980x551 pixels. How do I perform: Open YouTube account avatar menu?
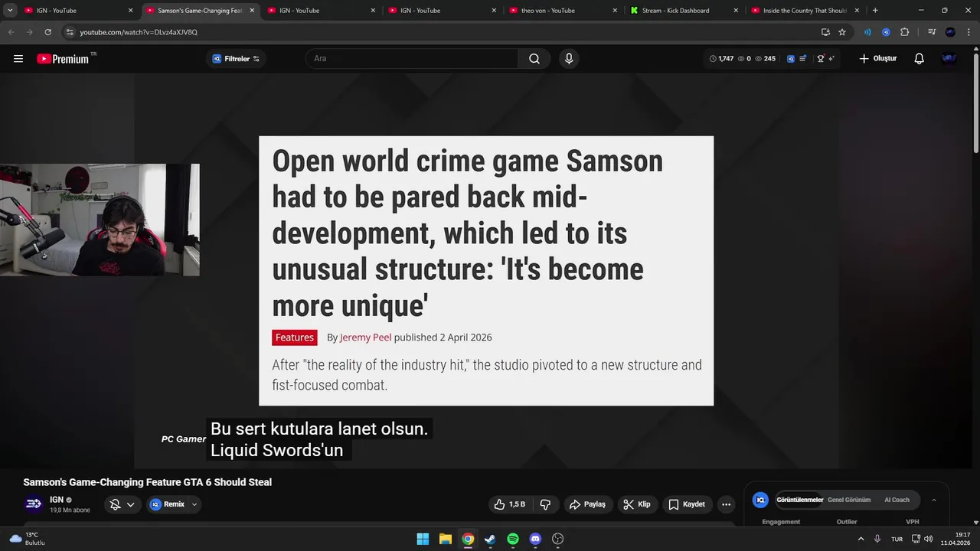tap(949, 59)
